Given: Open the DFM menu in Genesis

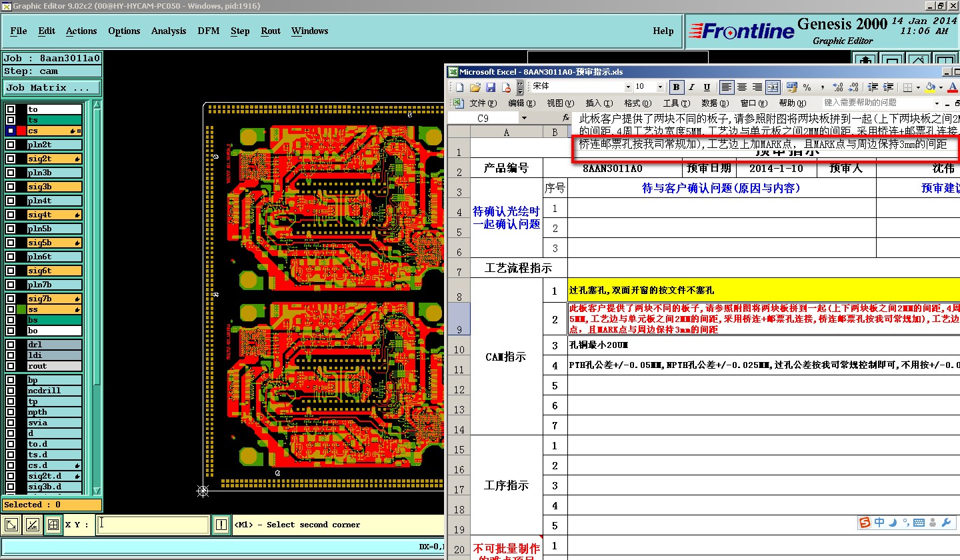Looking at the screenshot, I should pos(209,31).
